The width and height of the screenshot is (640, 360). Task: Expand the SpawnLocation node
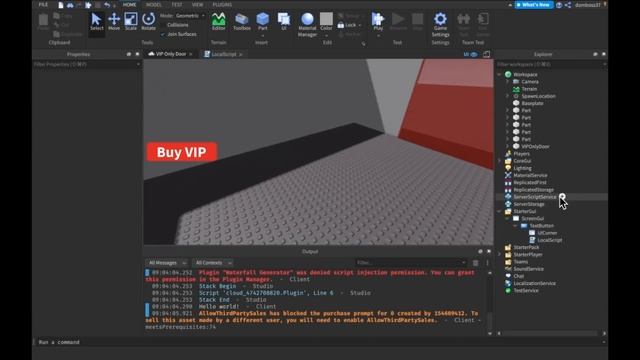(507, 96)
